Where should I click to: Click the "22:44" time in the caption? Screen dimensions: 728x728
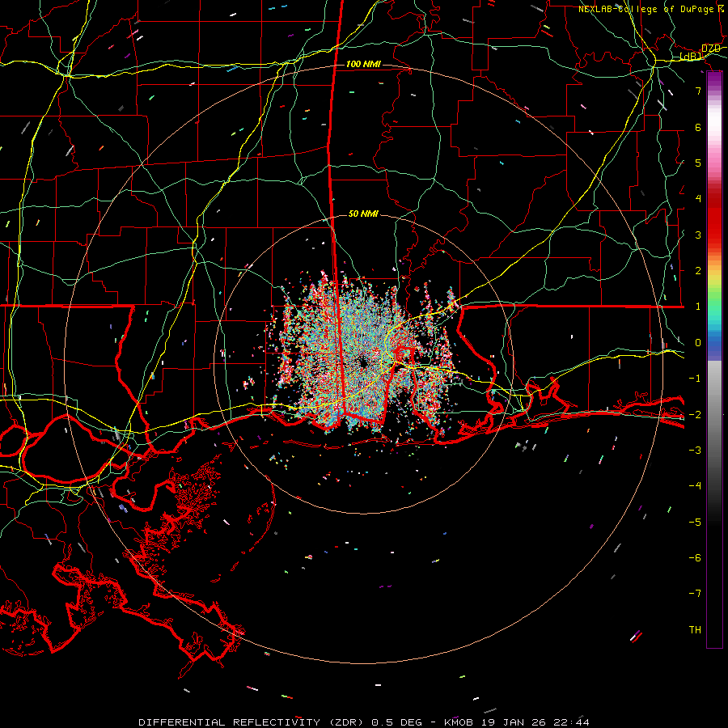[x=572, y=722]
